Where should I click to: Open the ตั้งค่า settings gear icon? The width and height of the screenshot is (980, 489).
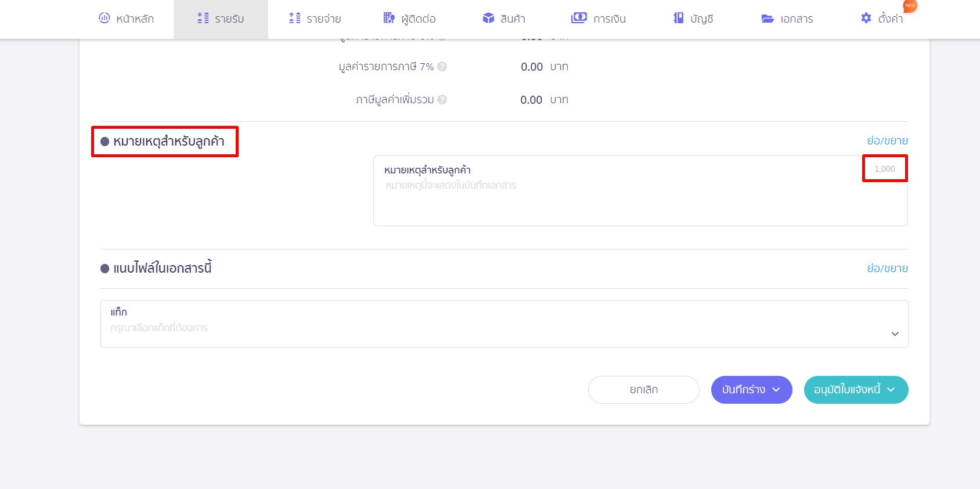[x=866, y=18]
